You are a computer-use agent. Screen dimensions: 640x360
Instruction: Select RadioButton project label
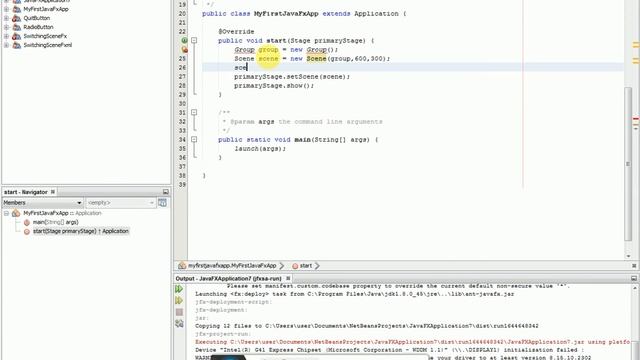(x=38, y=27)
